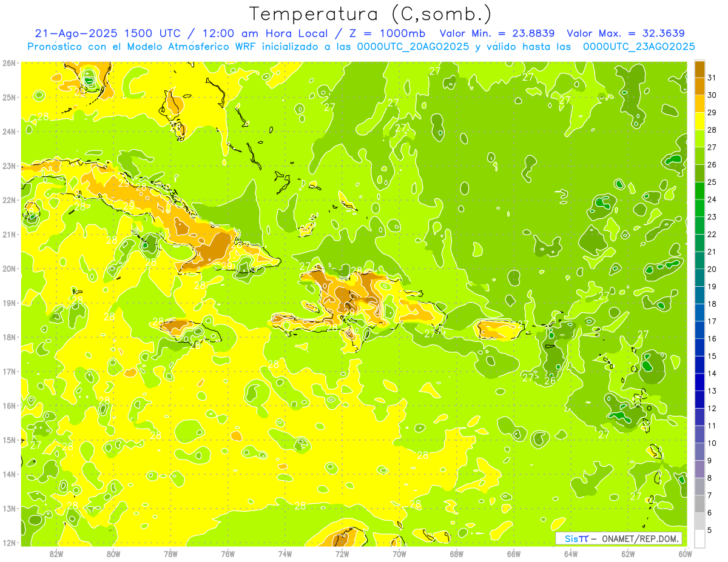The image size is (728, 562).
Task: Click longitude axis label 78W
Action: tap(170, 554)
